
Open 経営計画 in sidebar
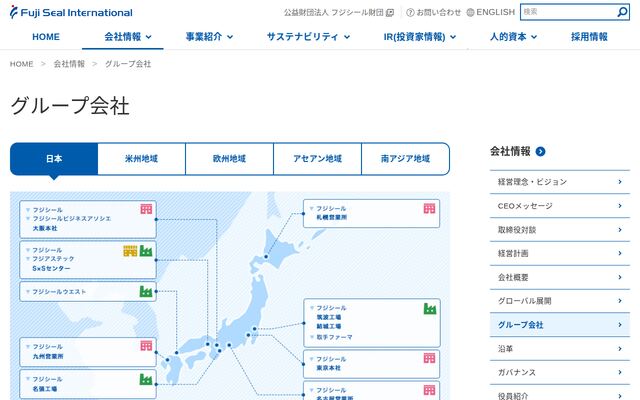(560, 253)
